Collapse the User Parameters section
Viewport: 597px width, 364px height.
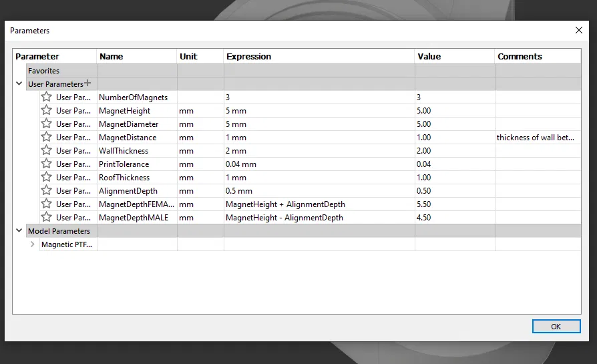point(19,83)
